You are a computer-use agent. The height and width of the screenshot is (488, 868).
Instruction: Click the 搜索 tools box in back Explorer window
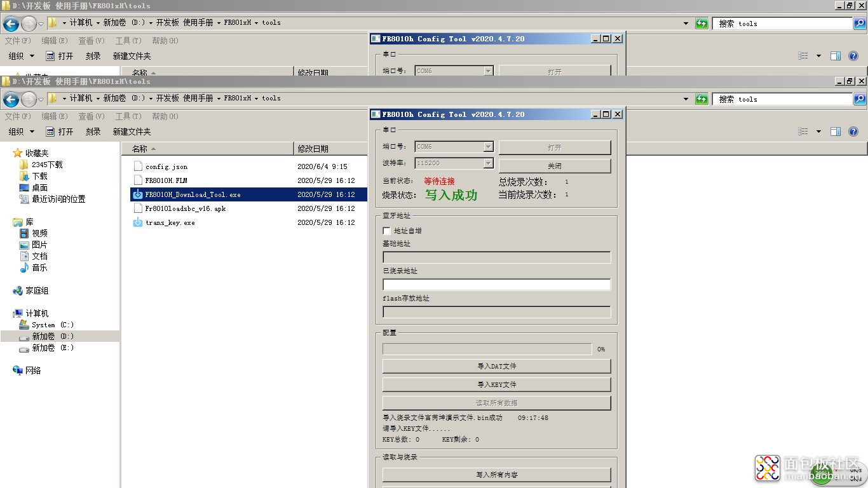pyautogui.click(x=782, y=24)
